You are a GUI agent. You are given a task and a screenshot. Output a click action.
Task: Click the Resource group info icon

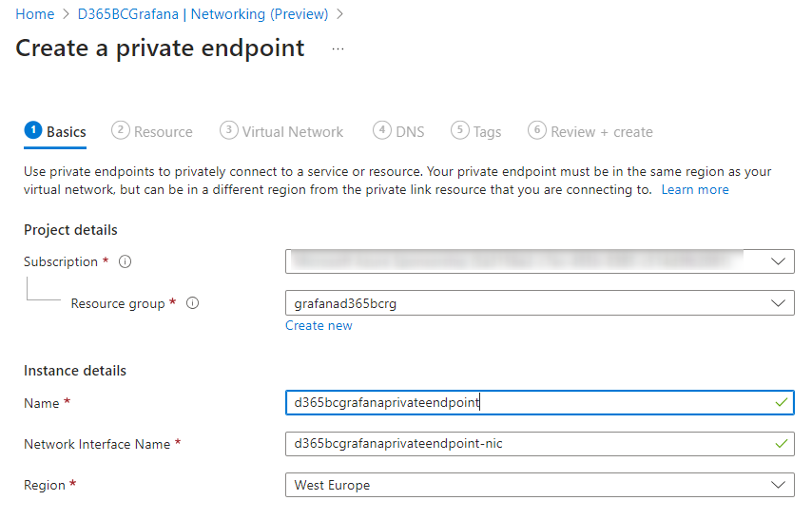click(x=193, y=304)
